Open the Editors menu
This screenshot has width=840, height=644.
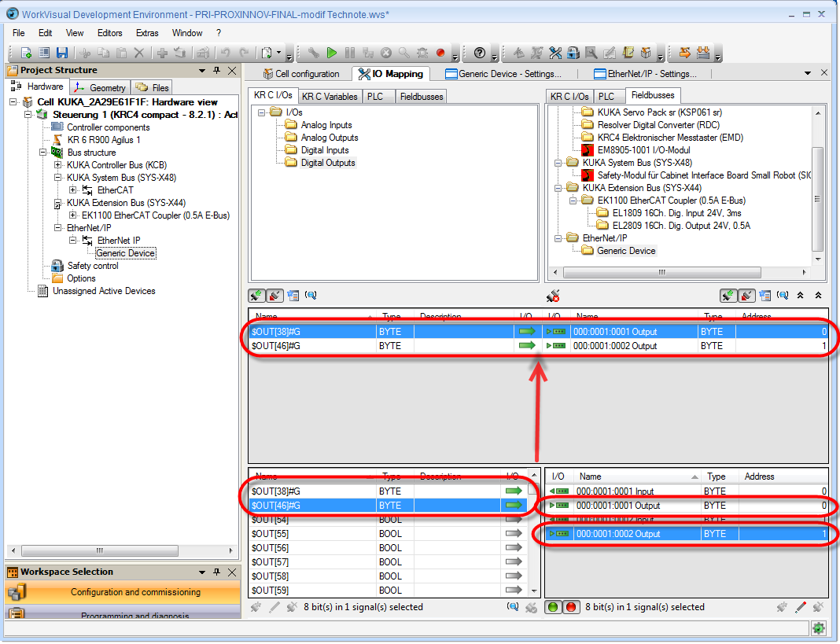110,33
